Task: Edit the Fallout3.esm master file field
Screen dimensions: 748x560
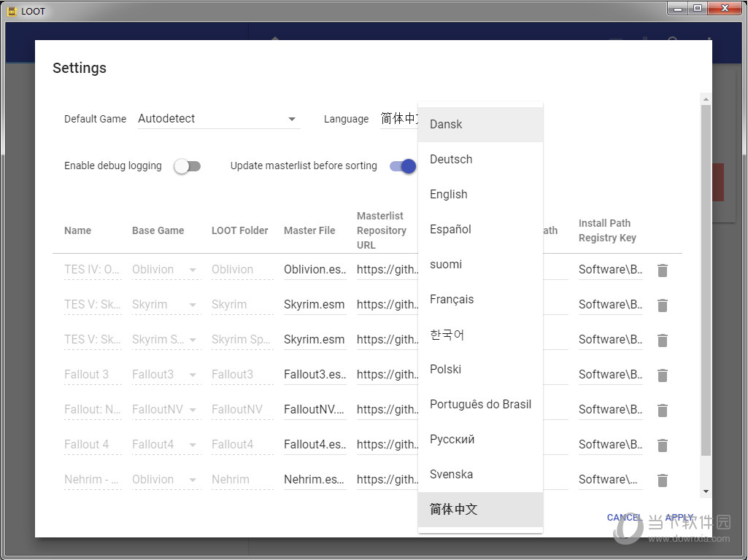Action: pos(315,375)
